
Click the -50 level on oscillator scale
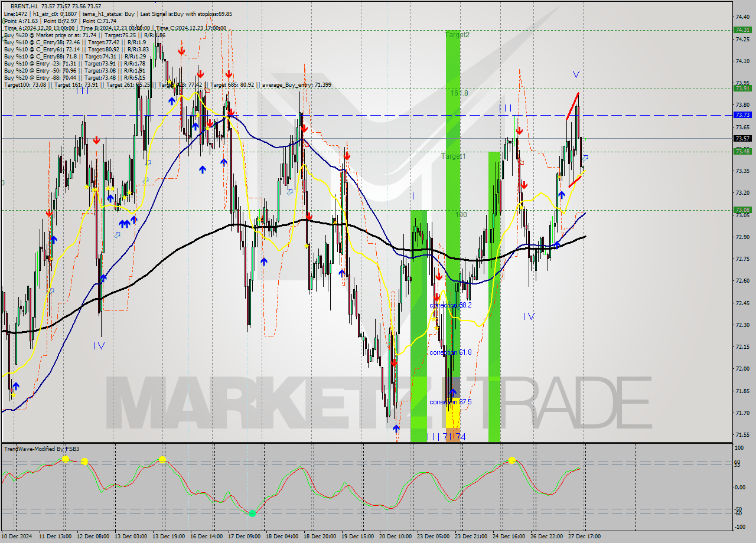[x=739, y=509]
